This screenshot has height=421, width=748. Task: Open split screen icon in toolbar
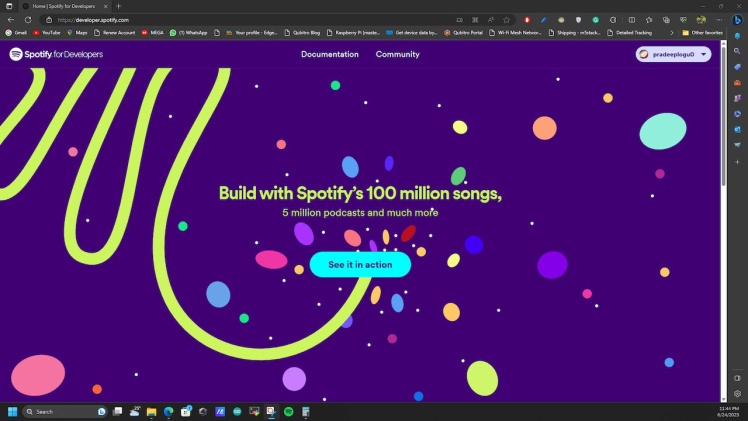pyautogui.click(x=632, y=20)
